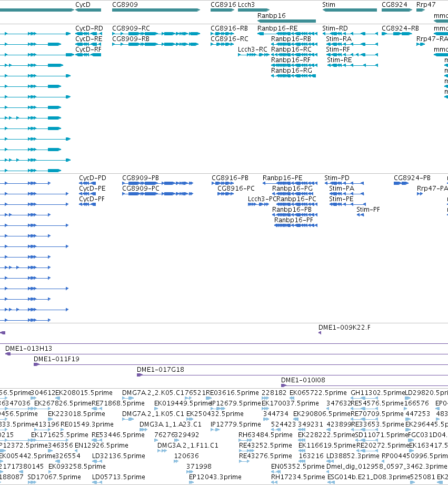Viewport: 448px width, 485px height.
Task: Click EST DMG3A.2_1.F11.C1
Action: 187,446
